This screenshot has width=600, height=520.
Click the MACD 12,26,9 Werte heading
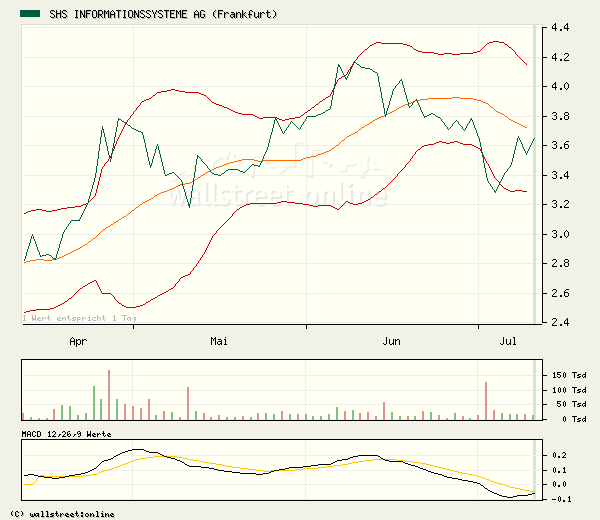click(67, 434)
